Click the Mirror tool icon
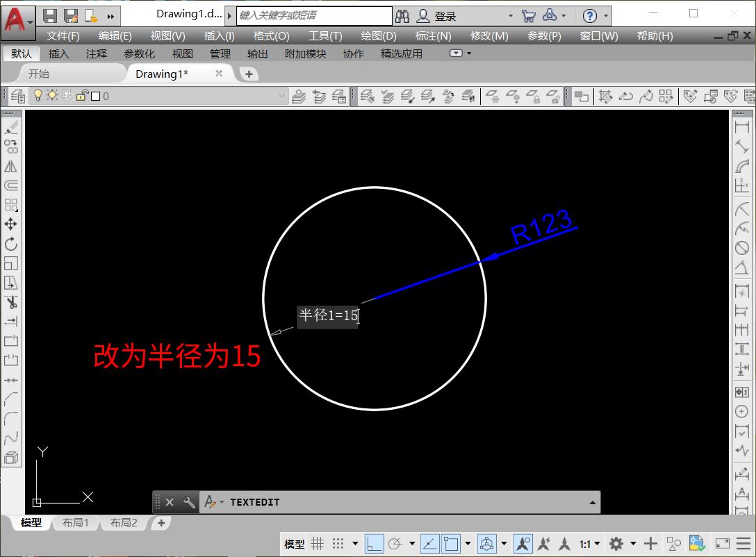The height and width of the screenshot is (557, 756). (11, 167)
